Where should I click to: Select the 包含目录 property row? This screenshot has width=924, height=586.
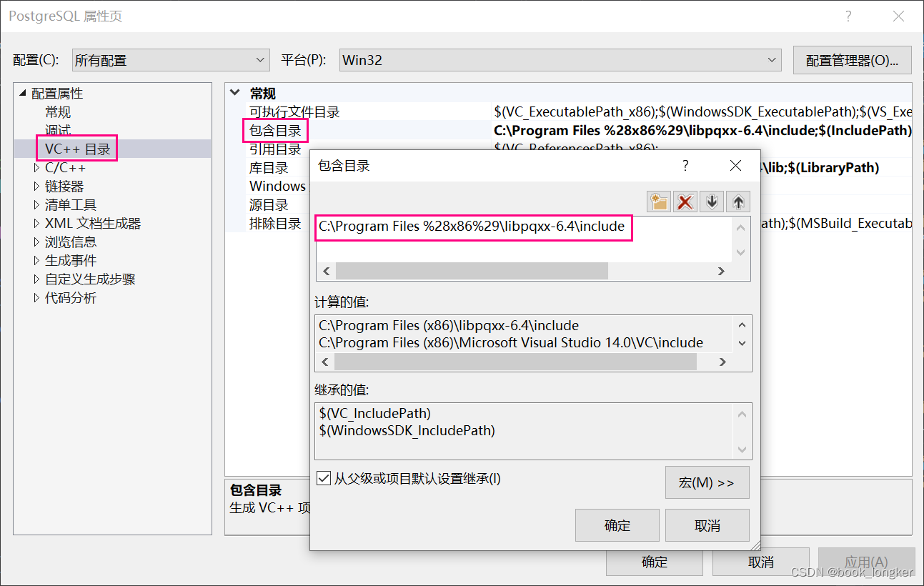275,131
